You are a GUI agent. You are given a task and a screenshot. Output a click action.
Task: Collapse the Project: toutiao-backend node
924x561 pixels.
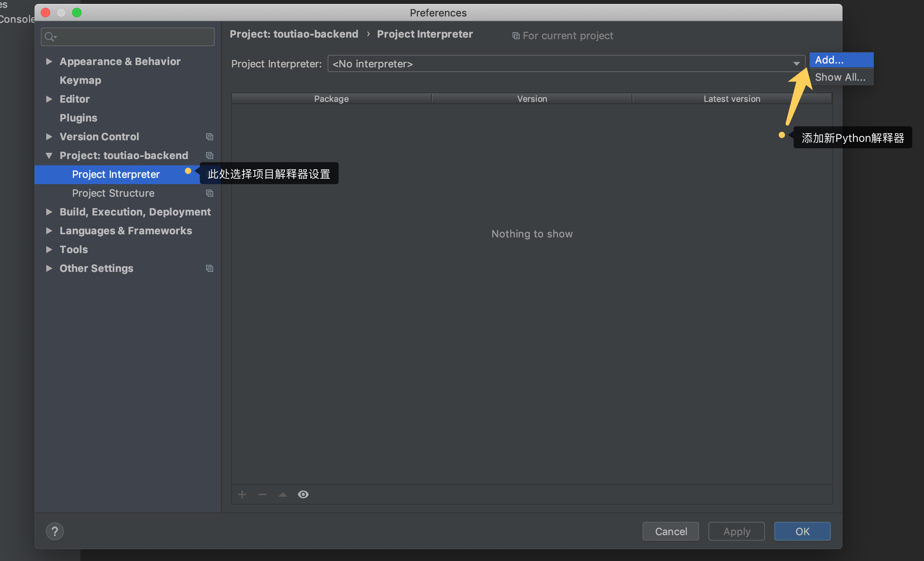point(49,156)
